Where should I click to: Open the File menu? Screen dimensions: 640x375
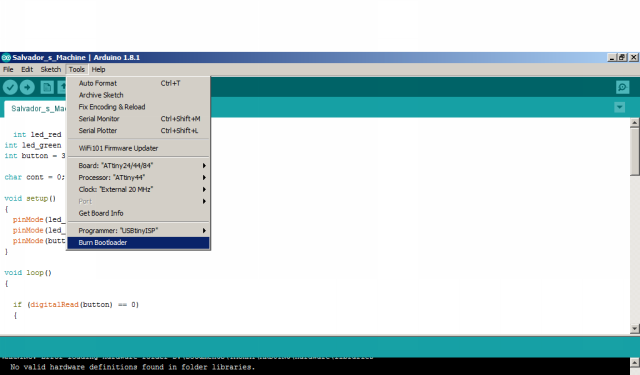click(8, 69)
